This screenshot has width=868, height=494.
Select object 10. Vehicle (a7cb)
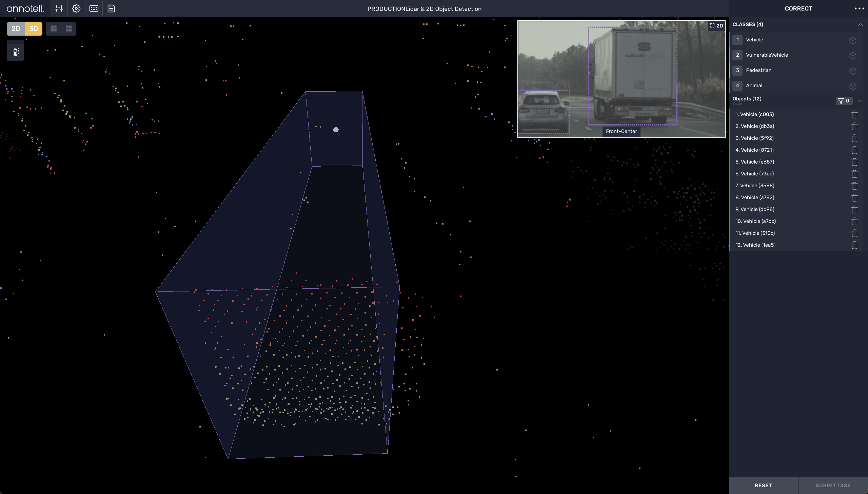(x=796, y=221)
